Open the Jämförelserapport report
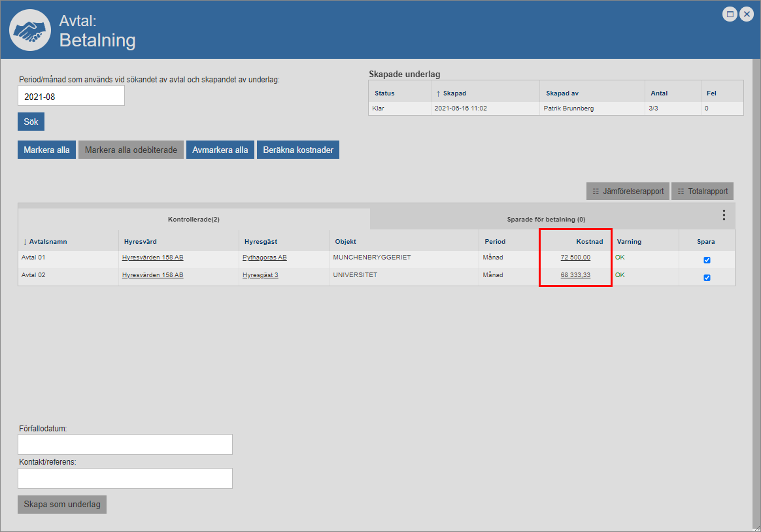This screenshot has height=532, width=761. click(x=628, y=191)
